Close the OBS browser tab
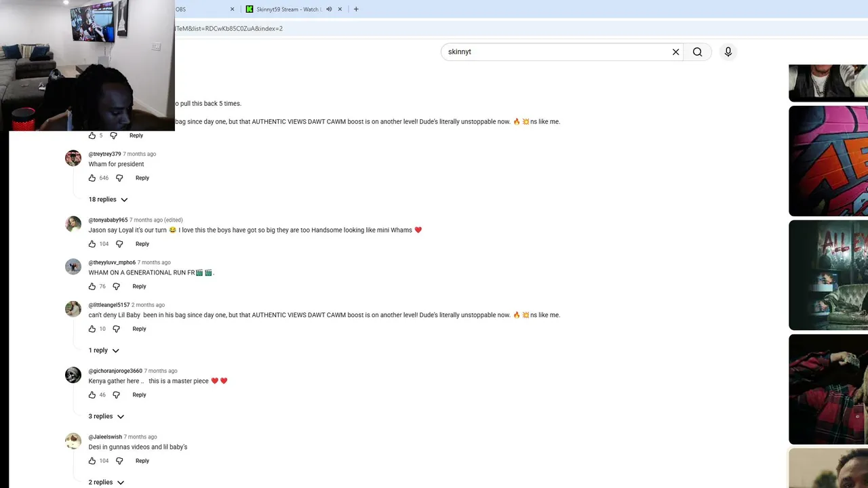Image resolution: width=868 pixels, height=488 pixels. 233,9
